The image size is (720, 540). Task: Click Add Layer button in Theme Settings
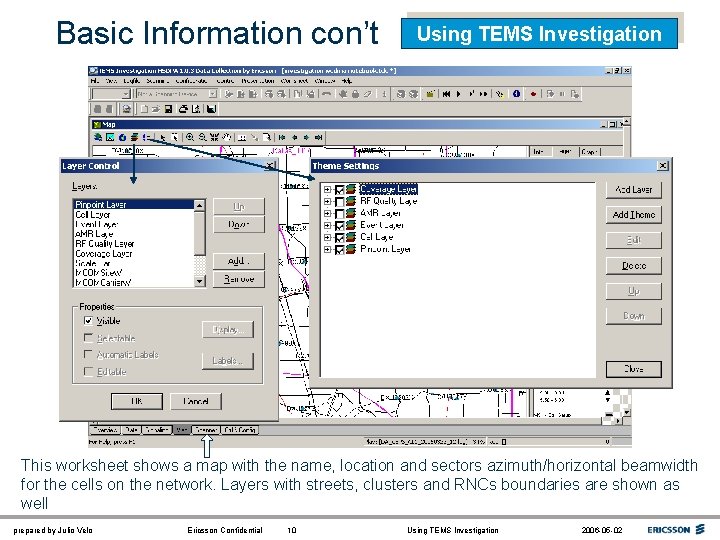(x=634, y=189)
